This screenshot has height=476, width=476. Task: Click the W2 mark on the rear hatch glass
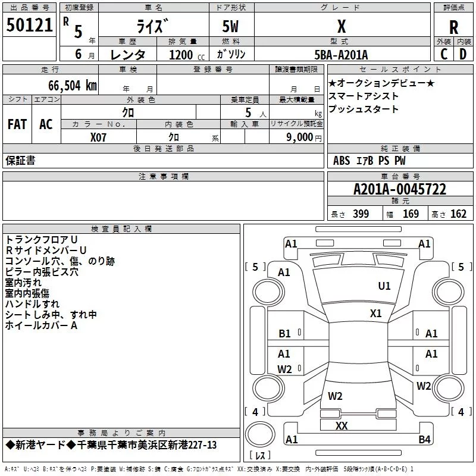tap(335, 396)
